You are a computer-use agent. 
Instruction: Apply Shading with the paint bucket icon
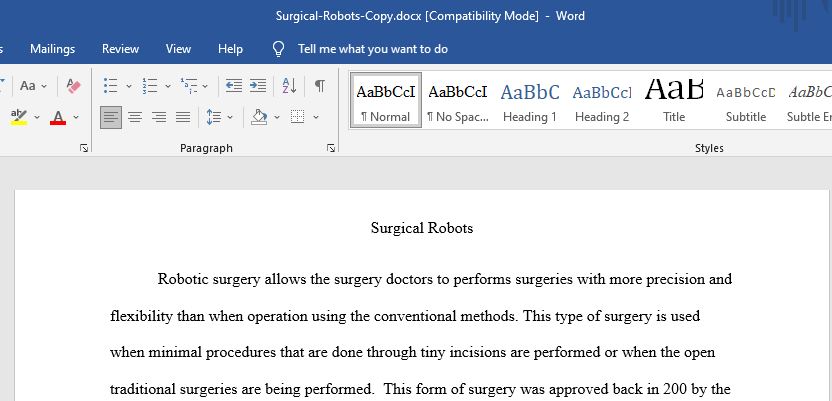(x=259, y=117)
